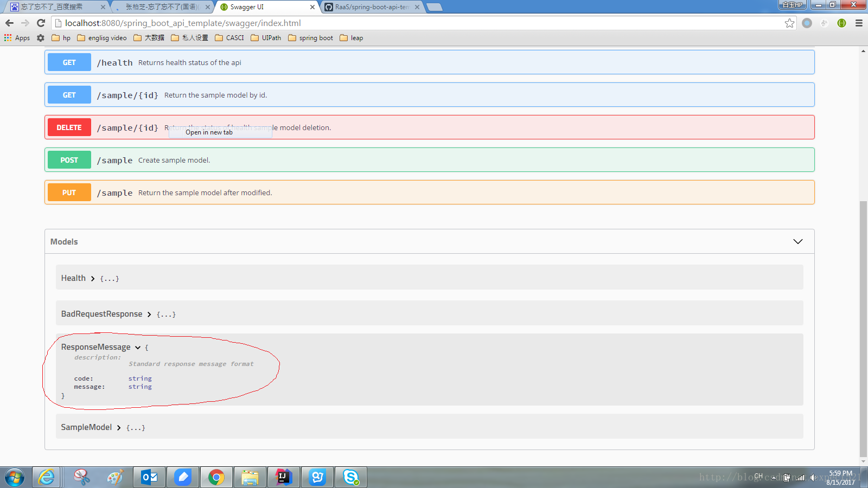This screenshot has height=488, width=868.
Task: Open Skype from the taskbar
Action: point(351,477)
